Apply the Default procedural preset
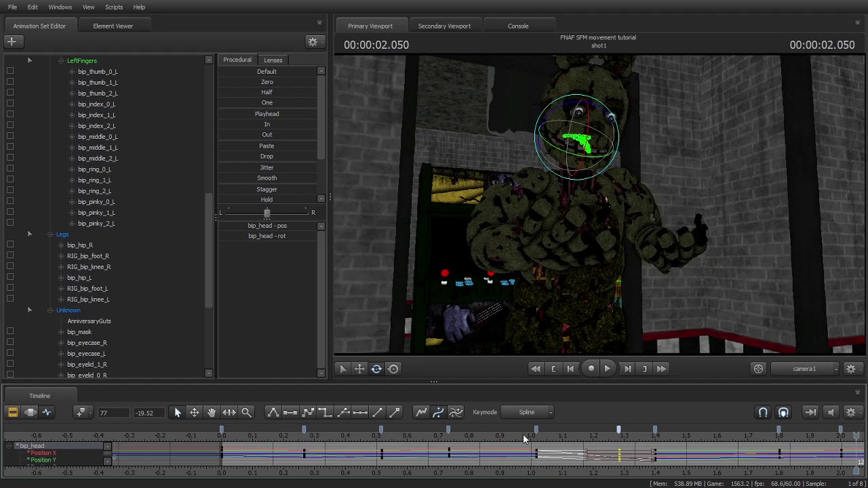This screenshot has height=488, width=868. click(x=267, y=71)
